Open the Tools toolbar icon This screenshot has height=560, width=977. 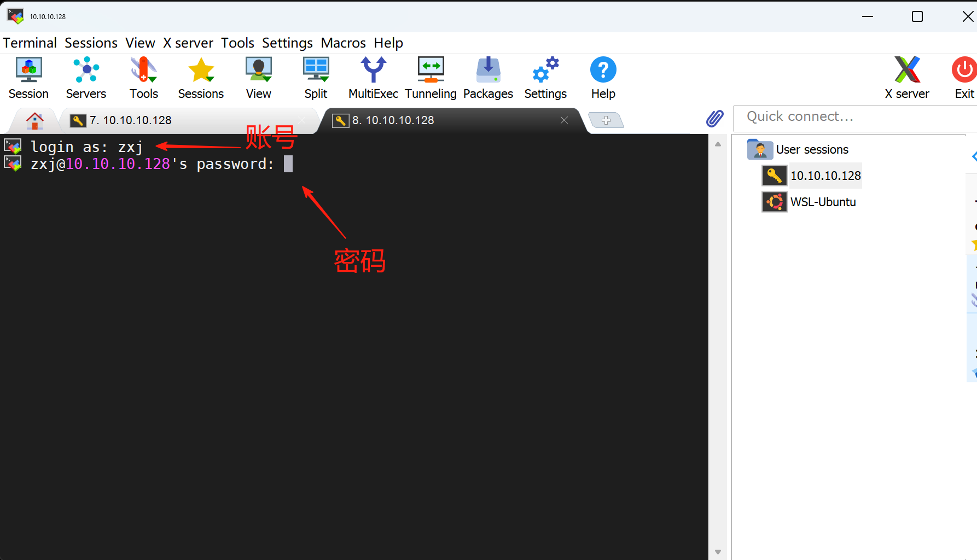pos(144,78)
